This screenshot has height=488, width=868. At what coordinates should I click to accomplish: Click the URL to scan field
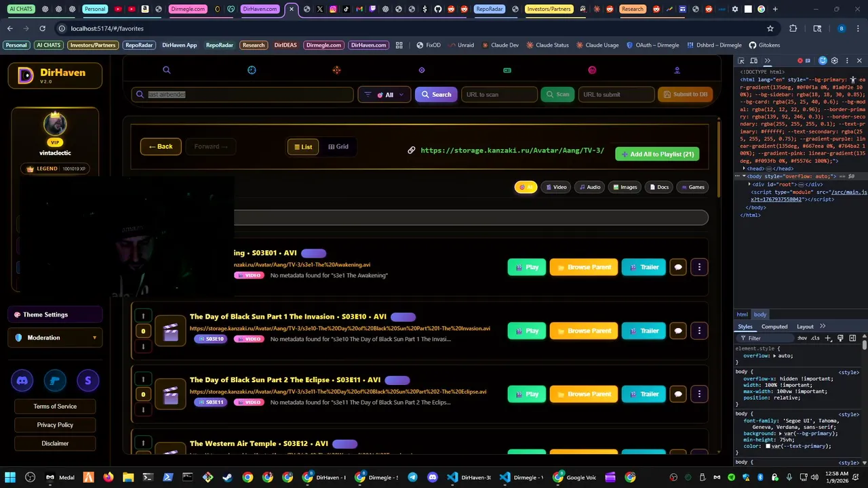[499, 95]
